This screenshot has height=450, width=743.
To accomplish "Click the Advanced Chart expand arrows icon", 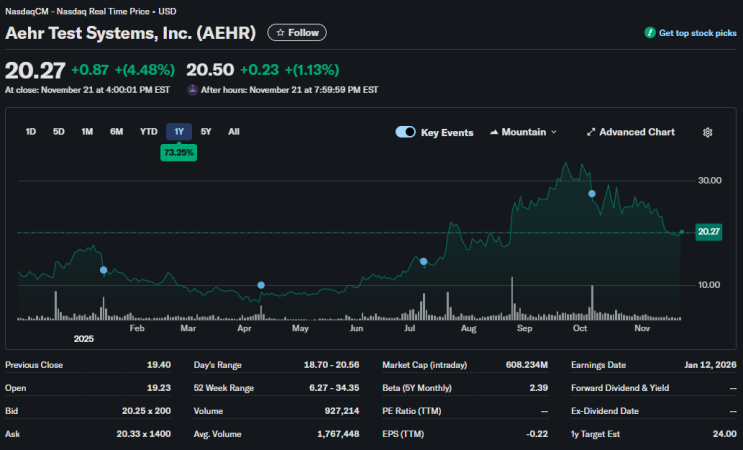I will pos(590,132).
